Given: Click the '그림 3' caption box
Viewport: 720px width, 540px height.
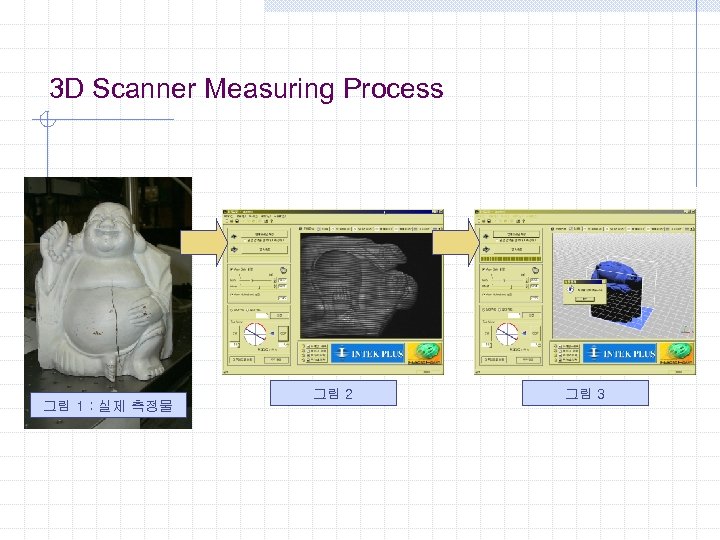Looking at the screenshot, I should click(x=585, y=393).
